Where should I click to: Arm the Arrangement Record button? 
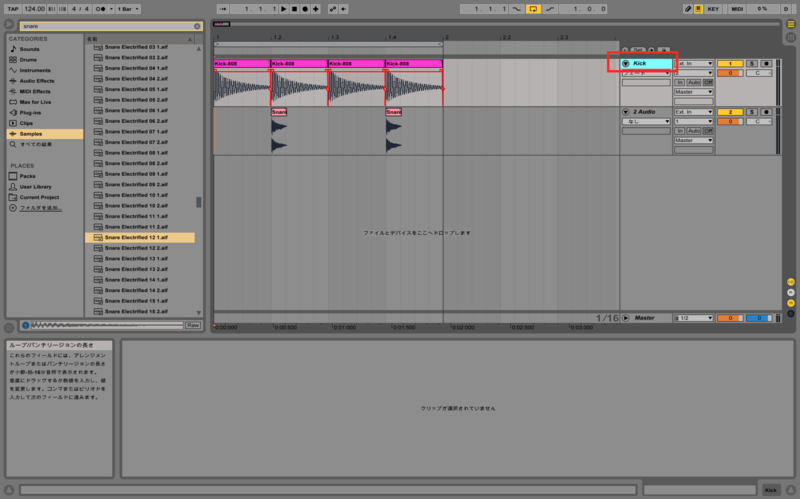point(305,9)
